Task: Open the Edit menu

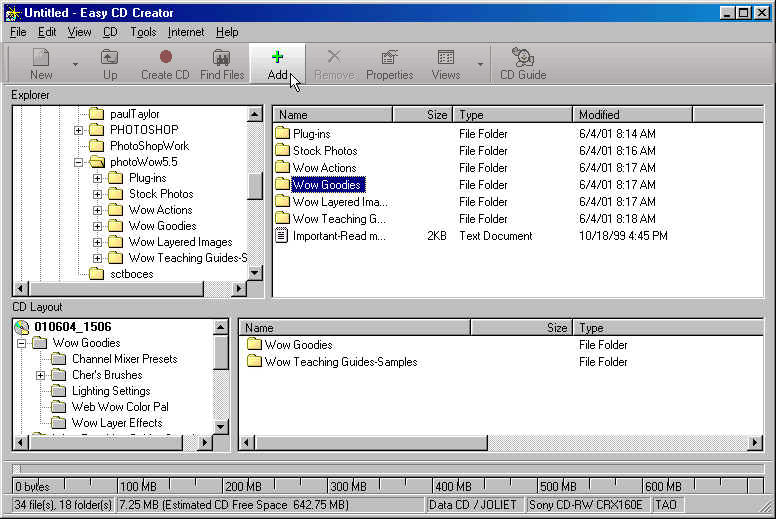Action: 47,32
